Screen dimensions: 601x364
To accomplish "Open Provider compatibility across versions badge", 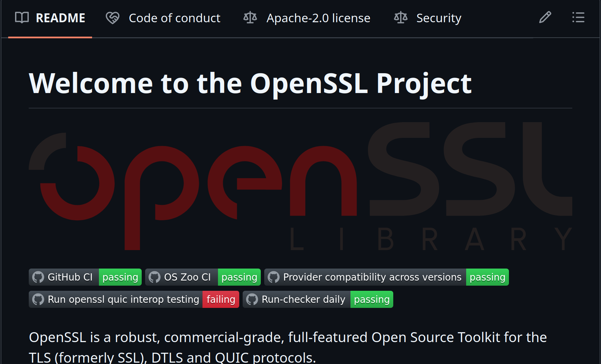I will 386,277.
